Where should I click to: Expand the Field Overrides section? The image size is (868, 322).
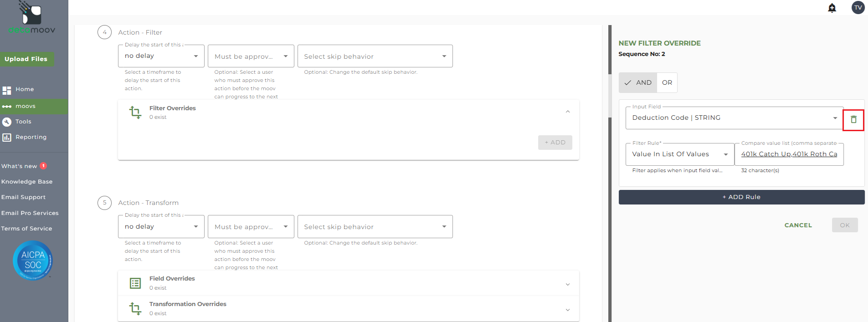point(568,284)
